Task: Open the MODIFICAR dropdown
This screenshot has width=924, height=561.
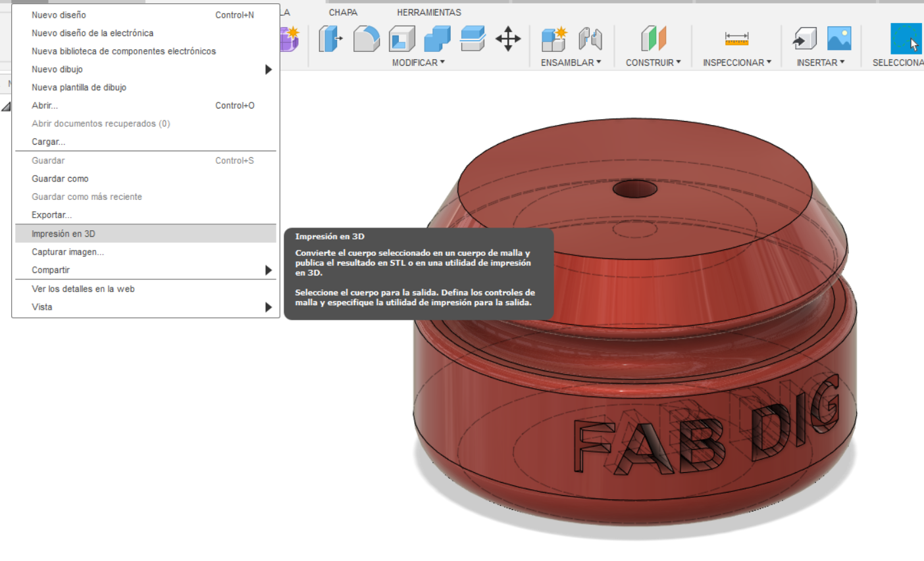Action: pos(419,62)
